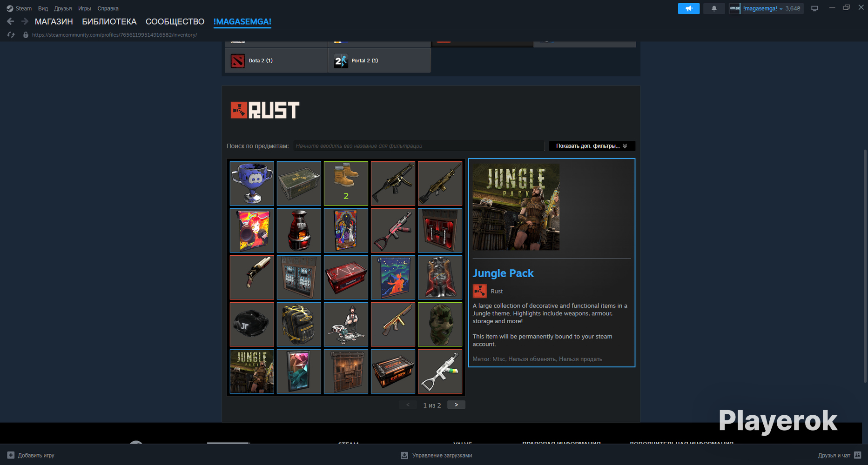Screen dimensions: 868x465
Task: Select the pink and black assault rifle skin
Action: 393,230
